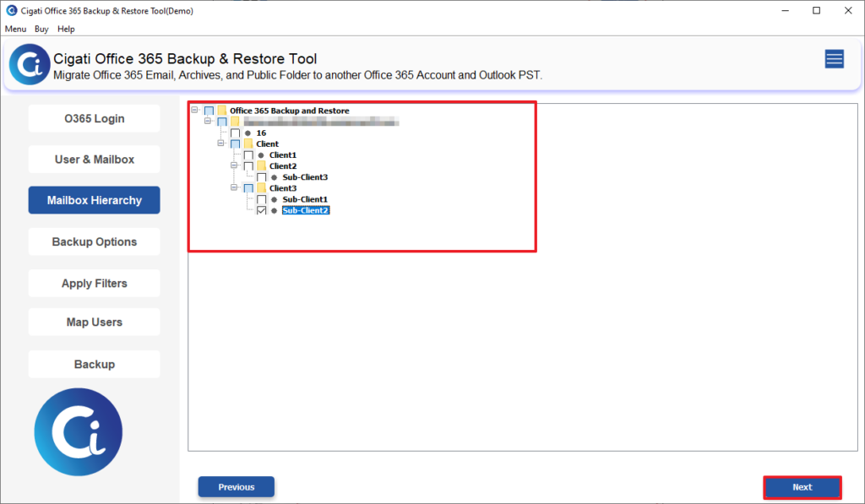Click the folder icon beside Client
Viewport: 865px width, 504px height.
click(248, 144)
